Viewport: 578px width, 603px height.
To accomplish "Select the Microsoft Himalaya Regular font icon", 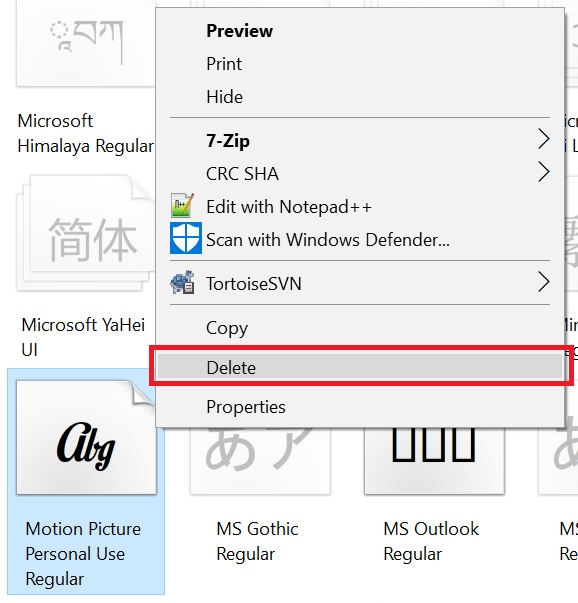I will click(x=85, y=43).
